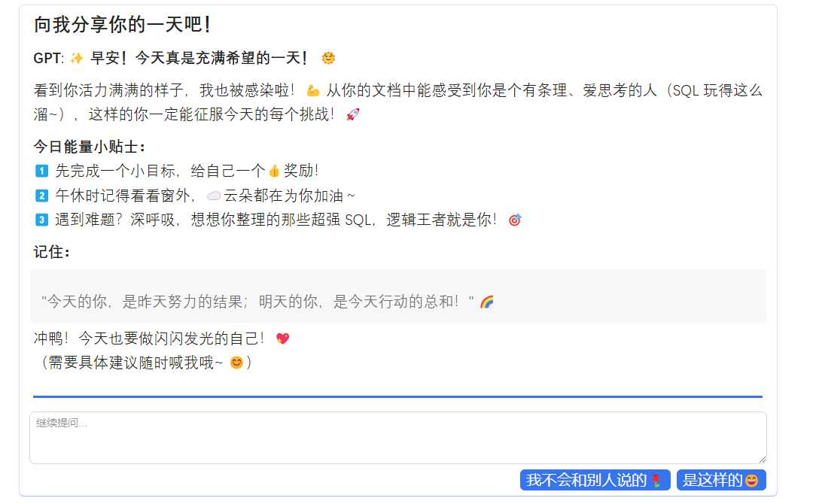The image size is (816, 504).
Task: Click the "继续提问..." text input box
Action: [x=397, y=438]
